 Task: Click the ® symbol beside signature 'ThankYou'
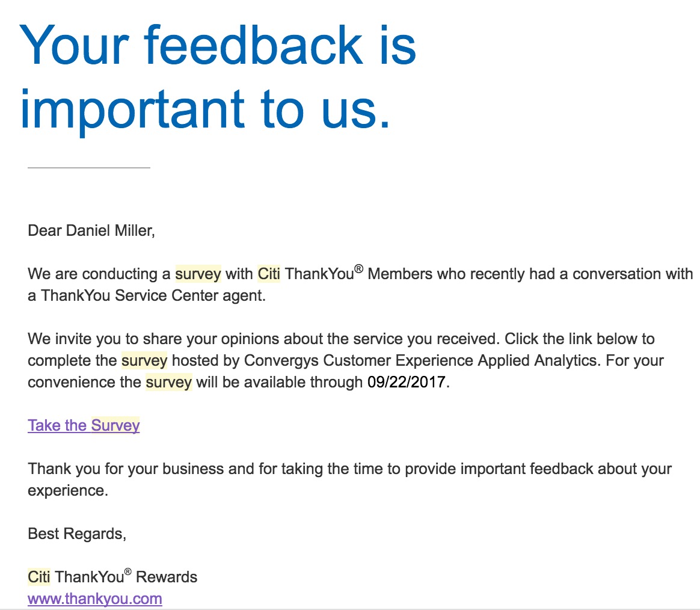127,572
